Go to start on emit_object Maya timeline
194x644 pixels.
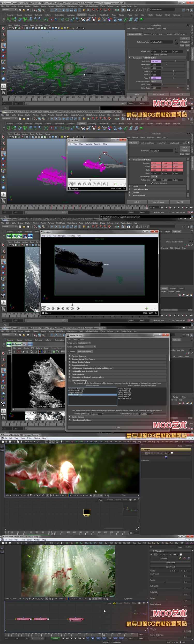tap(162, 207)
